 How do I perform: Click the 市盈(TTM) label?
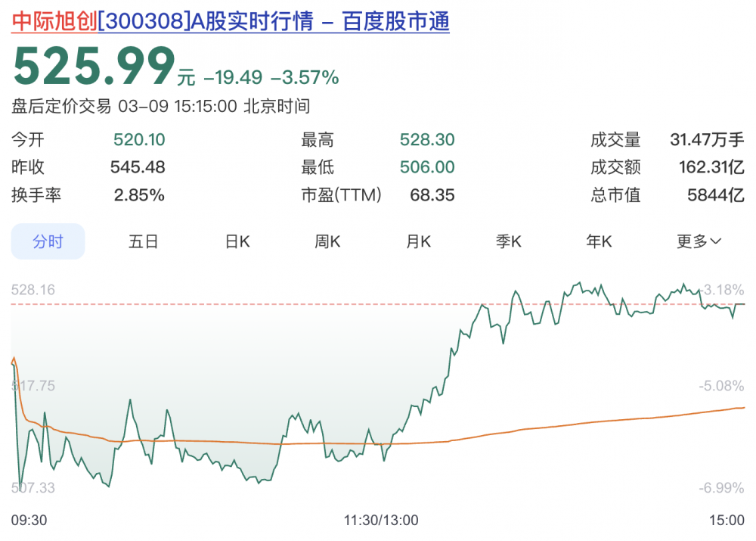342,195
